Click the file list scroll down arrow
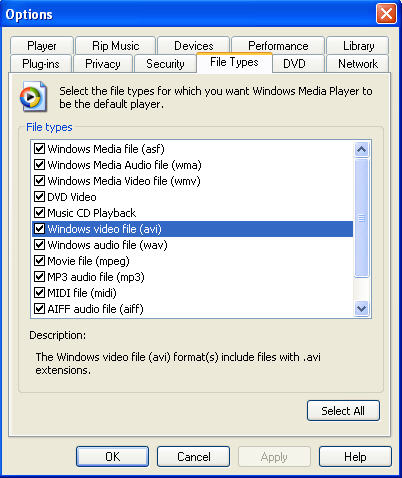402x478 pixels. pyautogui.click(x=362, y=308)
